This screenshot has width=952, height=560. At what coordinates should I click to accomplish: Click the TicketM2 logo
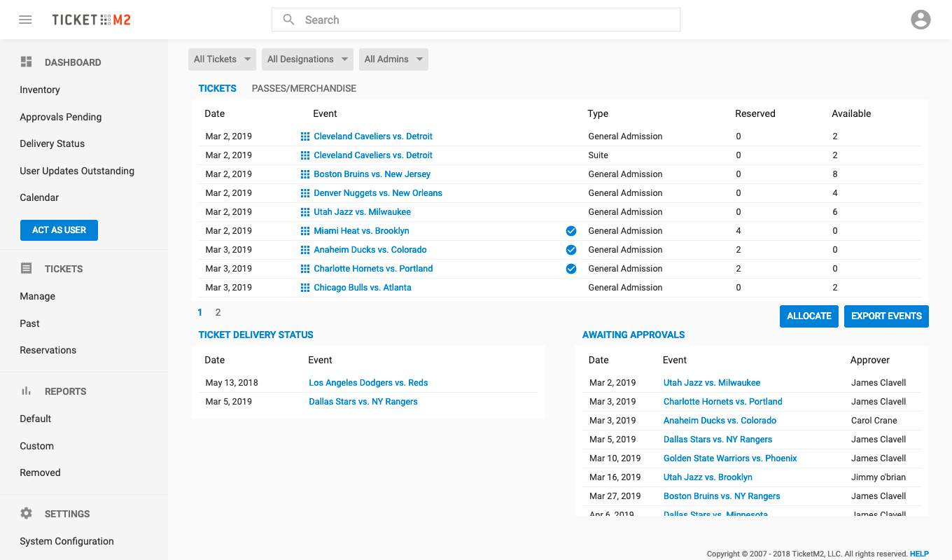point(91,20)
